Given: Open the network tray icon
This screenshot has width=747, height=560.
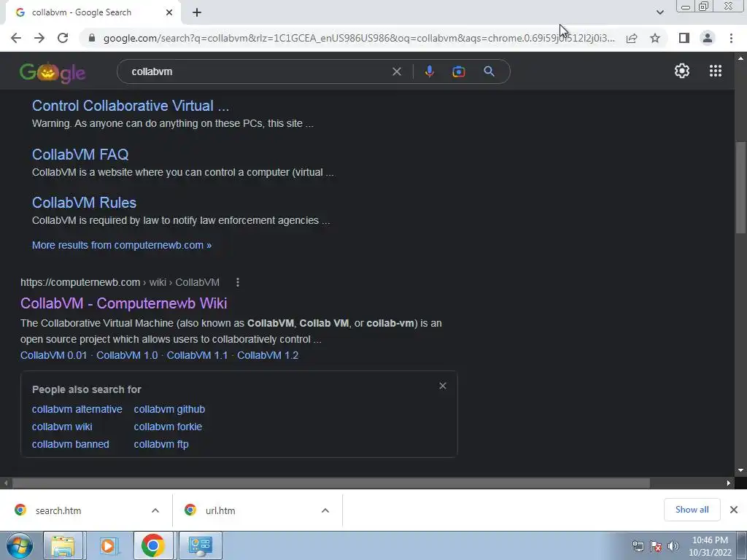Looking at the screenshot, I should 638,546.
